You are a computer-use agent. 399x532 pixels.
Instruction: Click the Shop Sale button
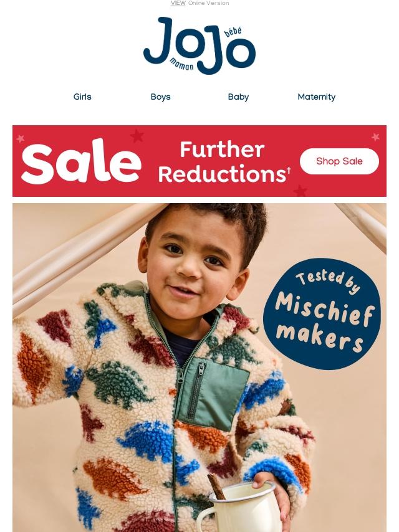pos(339,161)
